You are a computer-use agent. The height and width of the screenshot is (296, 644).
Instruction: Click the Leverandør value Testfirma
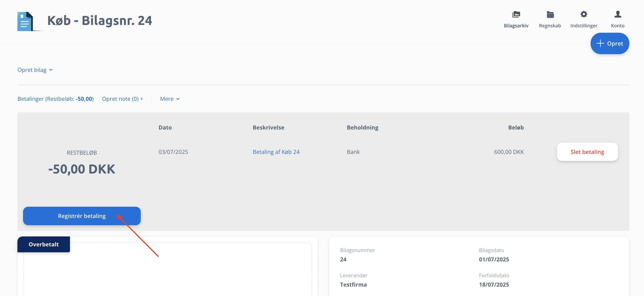click(x=353, y=285)
